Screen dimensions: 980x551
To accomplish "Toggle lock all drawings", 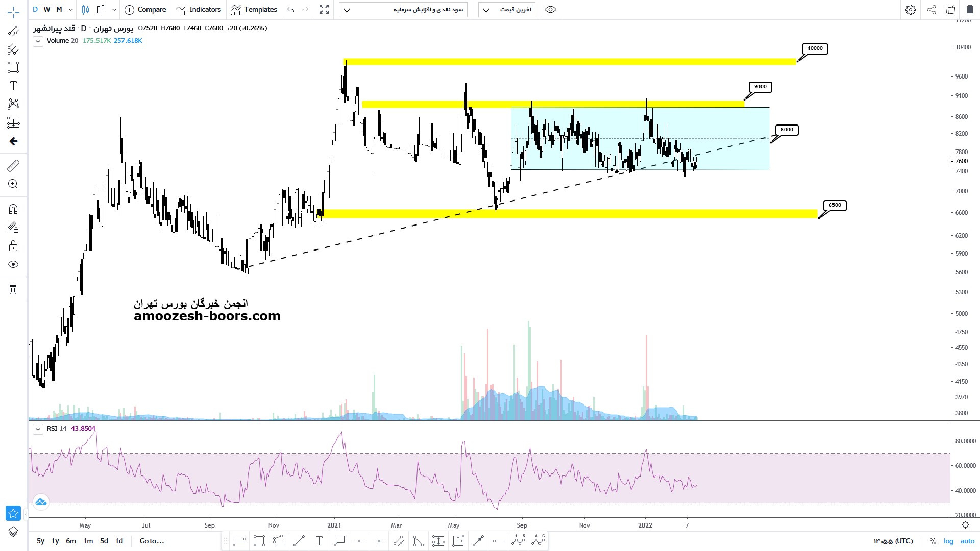I will [13, 246].
